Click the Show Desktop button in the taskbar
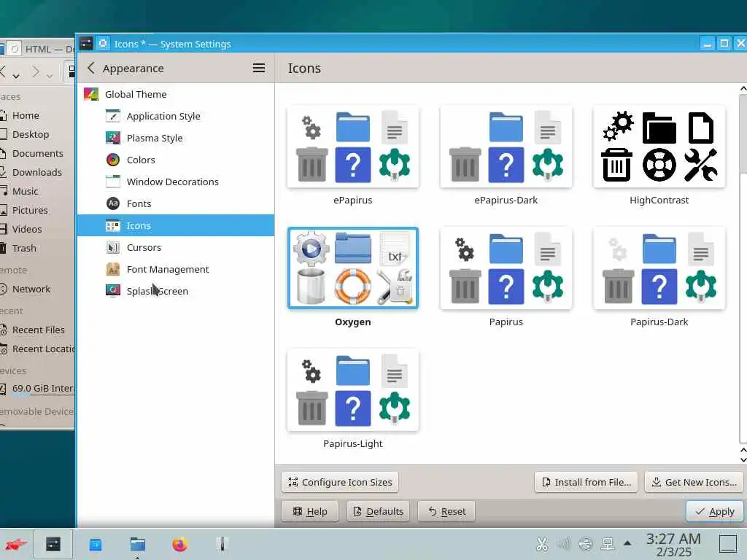This screenshot has height=560, width=747. (727, 544)
